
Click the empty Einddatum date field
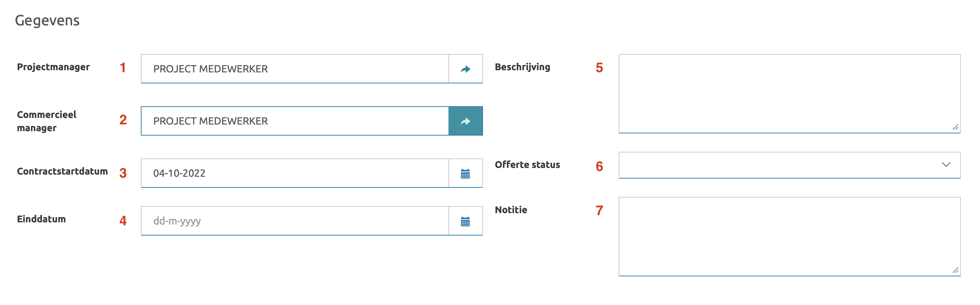[x=295, y=221]
